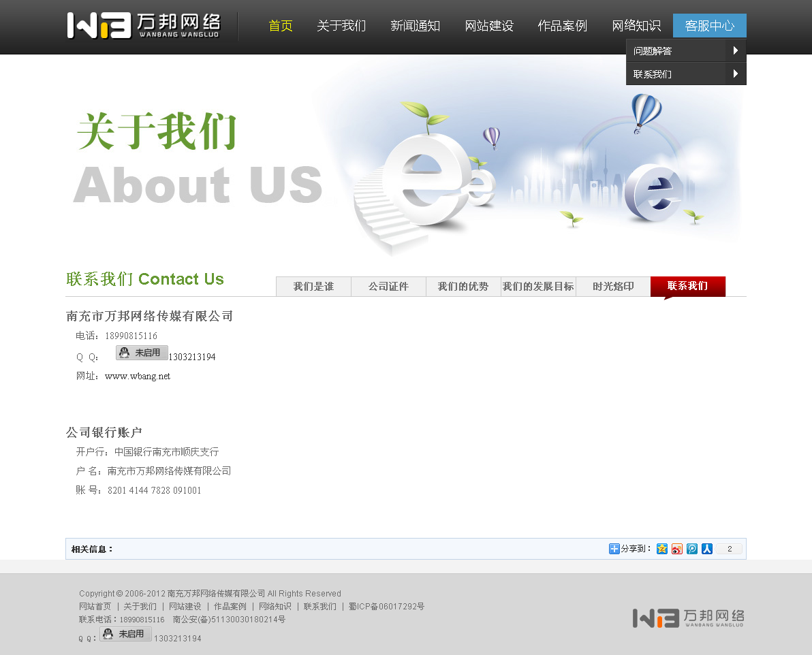Switch to the 我们是谁 tab
This screenshot has width=812, height=655.
pyautogui.click(x=313, y=287)
